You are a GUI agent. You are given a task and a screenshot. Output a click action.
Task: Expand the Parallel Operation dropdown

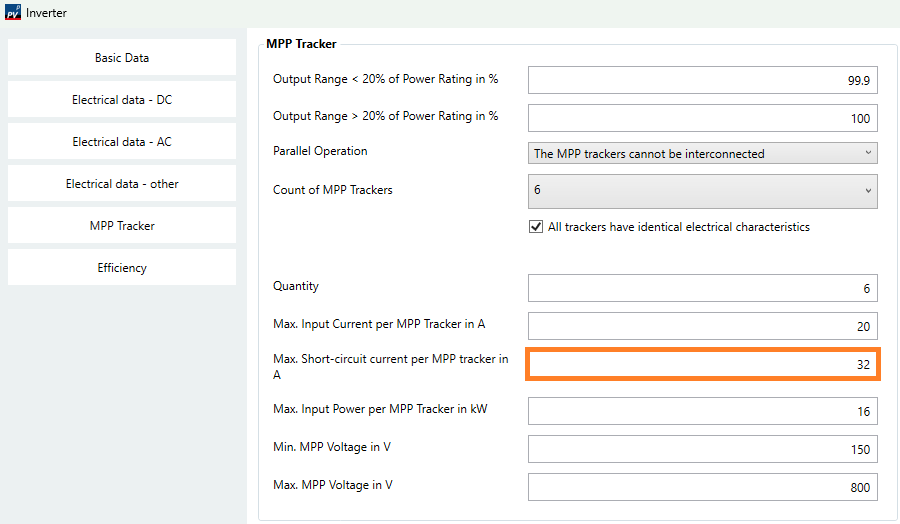pos(702,153)
